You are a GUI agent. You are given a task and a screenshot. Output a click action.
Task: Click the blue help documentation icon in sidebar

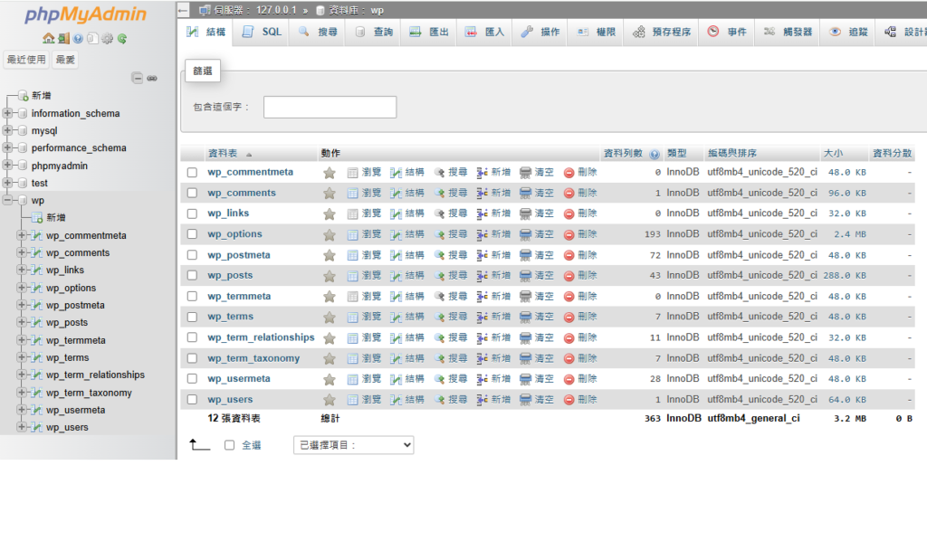pyautogui.click(x=78, y=38)
